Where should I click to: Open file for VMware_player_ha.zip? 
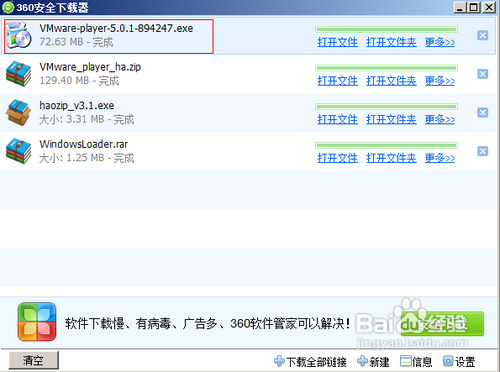337,81
